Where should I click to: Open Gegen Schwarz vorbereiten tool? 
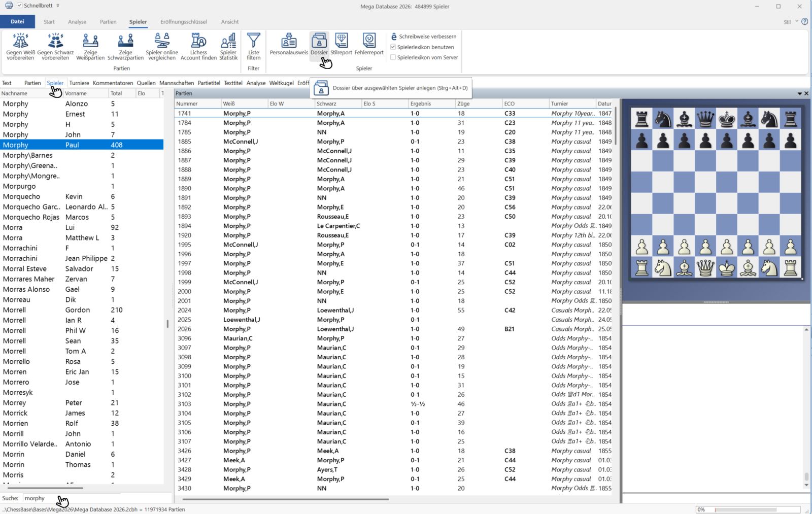[55, 46]
